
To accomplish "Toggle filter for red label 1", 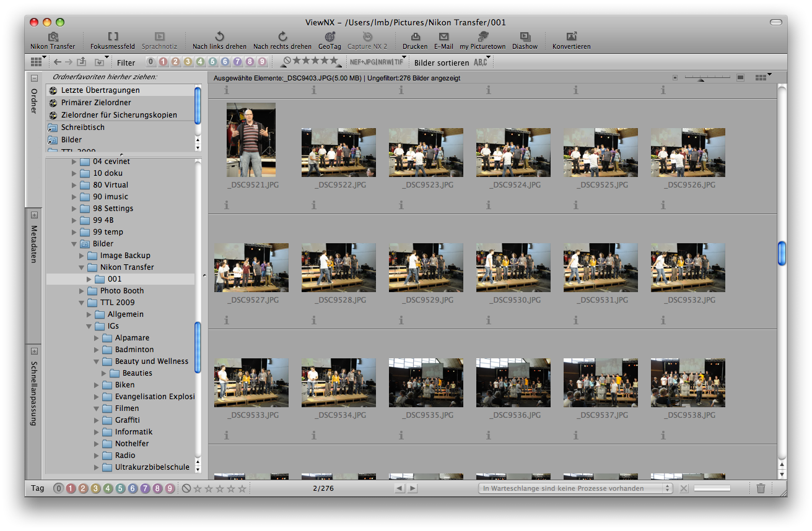I will [163, 62].
